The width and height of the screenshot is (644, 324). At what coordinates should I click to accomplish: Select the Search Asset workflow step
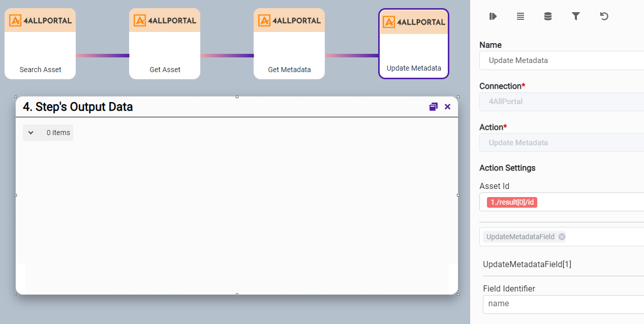40,44
